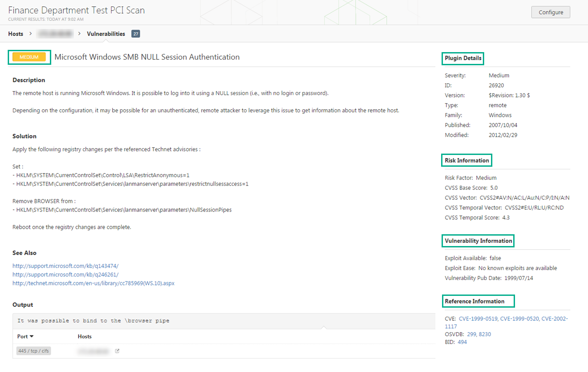Click the 27 vulnerabilities count badge
The width and height of the screenshot is (588, 372).
click(136, 34)
